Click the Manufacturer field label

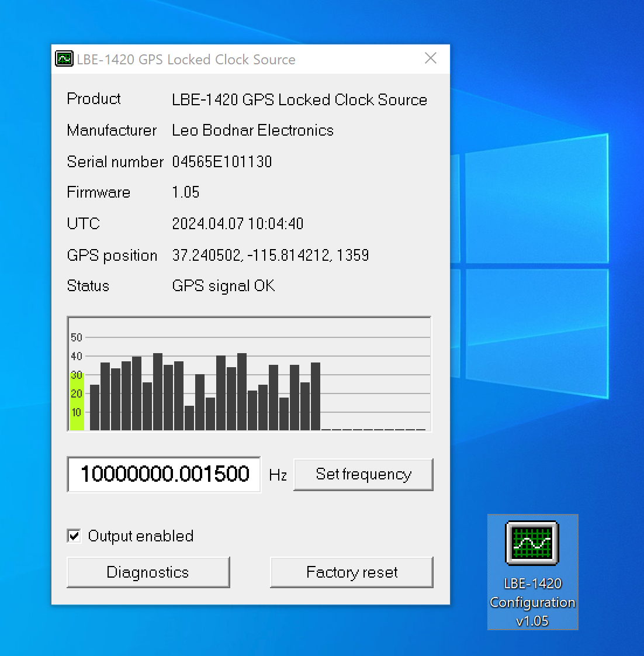(x=112, y=130)
